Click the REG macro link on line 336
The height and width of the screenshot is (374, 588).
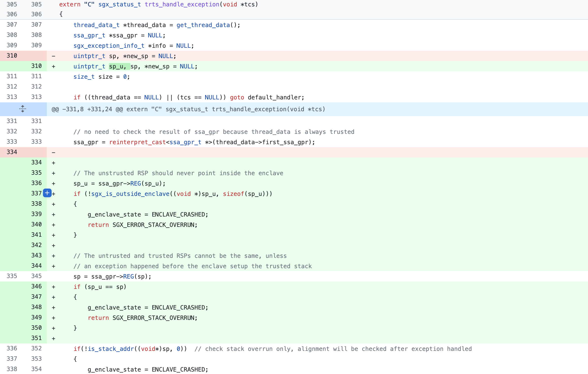click(x=136, y=183)
